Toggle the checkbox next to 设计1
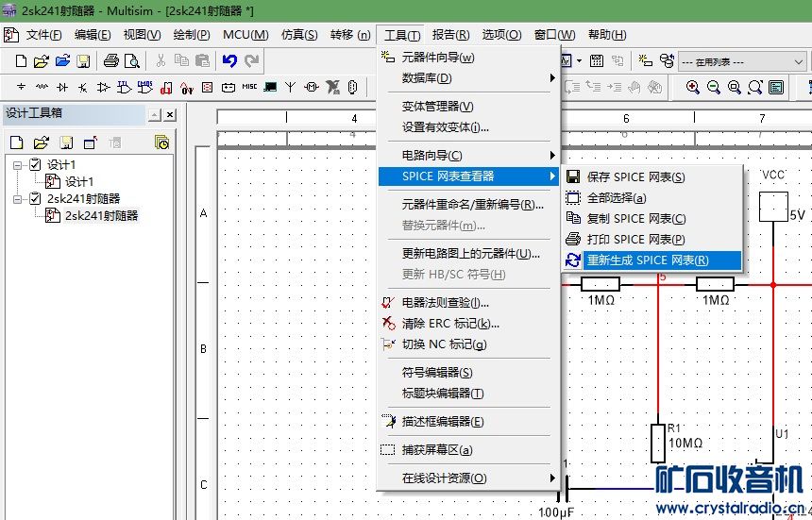This screenshot has height=520, width=812. 36,165
